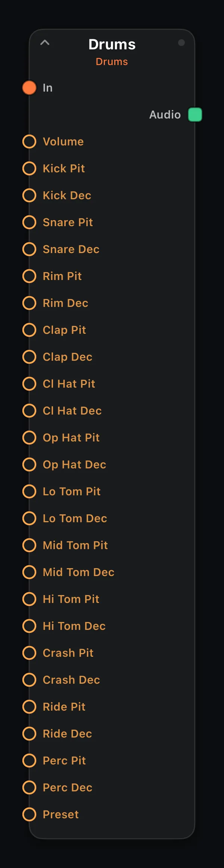Click the Lo Tom Pit port circle

coord(29,492)
